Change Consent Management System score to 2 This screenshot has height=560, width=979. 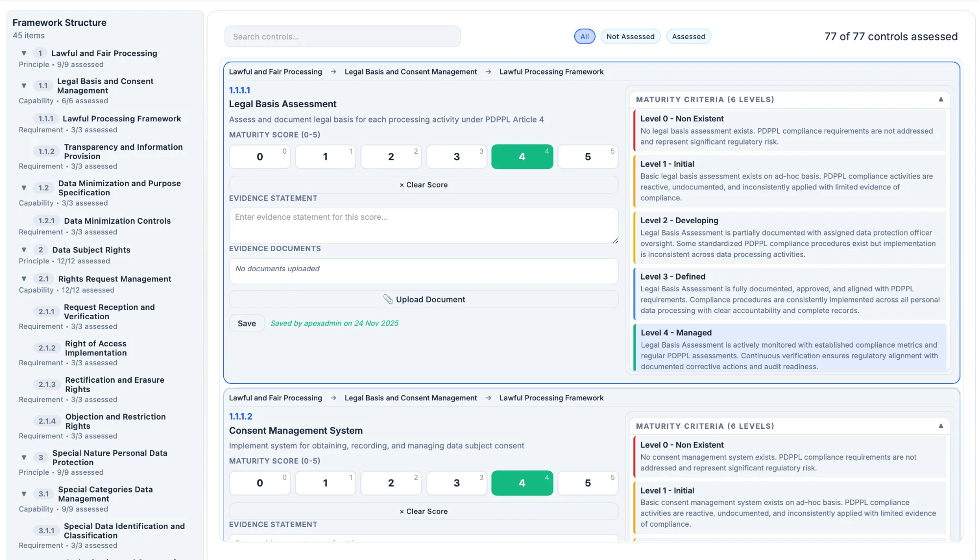(x=391, y=483)
